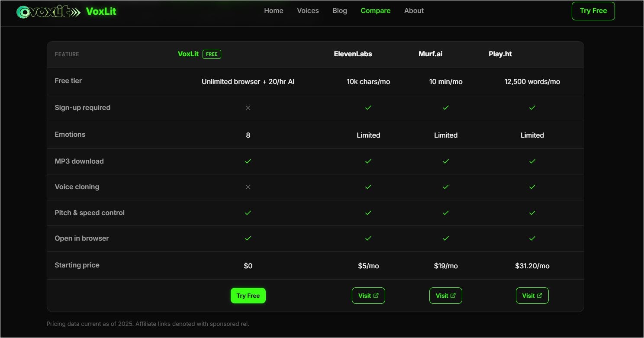Image resolution: width=644 pixels, height=338 pixels.
Task: Open the Home nav item
Action: [x=274, y=11]
